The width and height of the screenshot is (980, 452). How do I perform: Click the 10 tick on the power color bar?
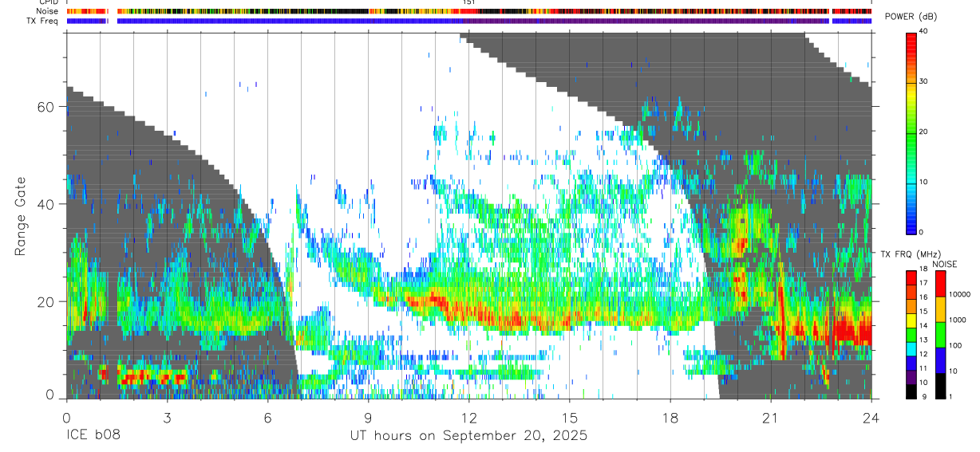(x=923, y=182)
